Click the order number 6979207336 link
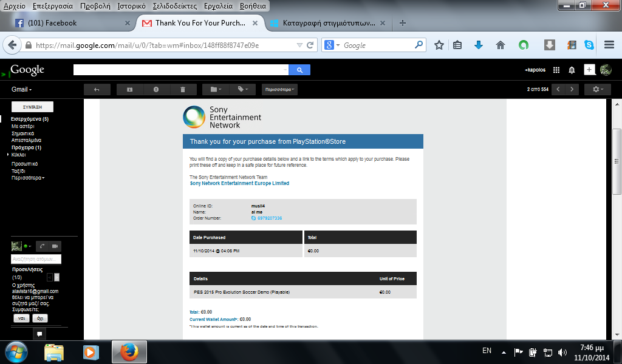The width and height of the screenshot is (622, 364). (269, 218)
